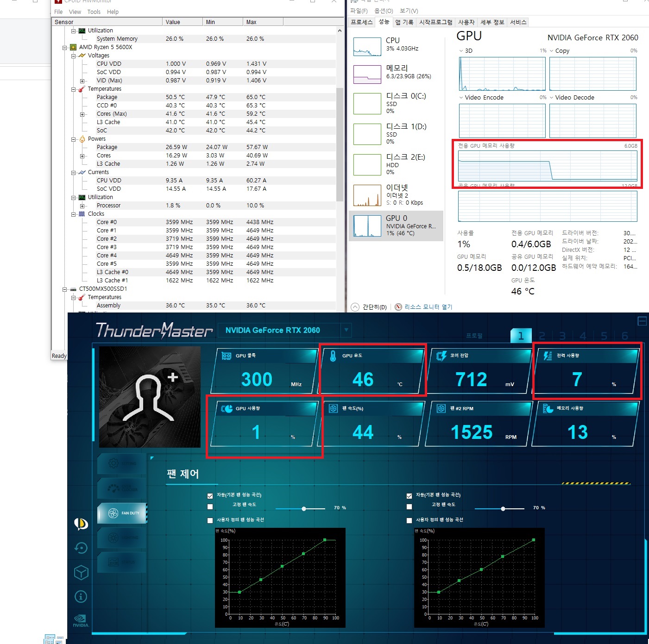Screen dimensions: 649x644
Task: Open the Video Encode graph dropdown
Action: tap(461, 98)
